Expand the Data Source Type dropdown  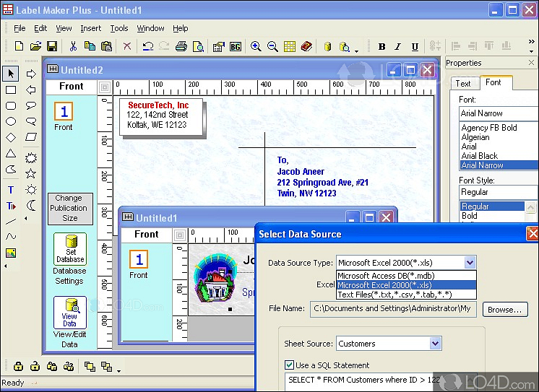470,263
